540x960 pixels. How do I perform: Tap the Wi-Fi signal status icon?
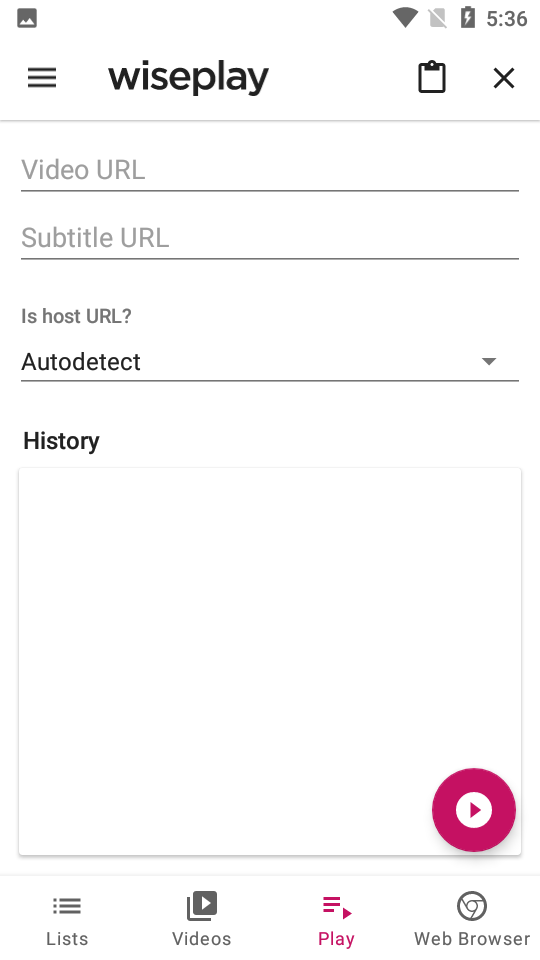point(405,18)
